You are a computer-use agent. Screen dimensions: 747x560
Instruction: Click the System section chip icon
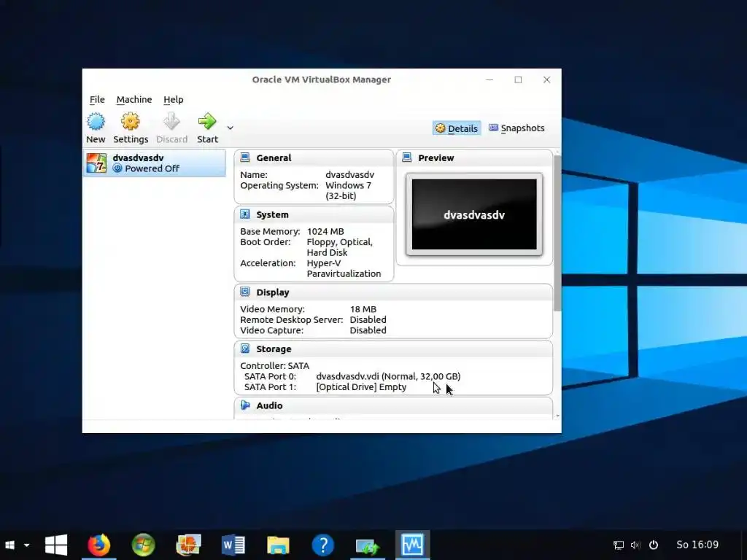245,214
